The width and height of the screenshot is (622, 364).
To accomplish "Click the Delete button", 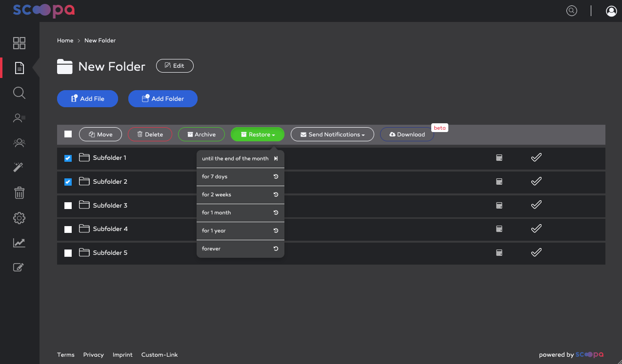I will (150, 134).
